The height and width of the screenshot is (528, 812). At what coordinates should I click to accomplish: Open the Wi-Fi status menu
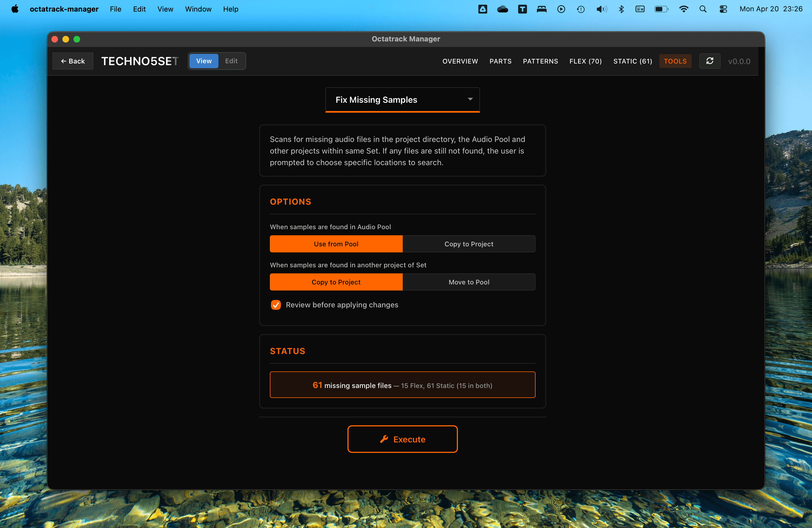click(x=684, y=9)
